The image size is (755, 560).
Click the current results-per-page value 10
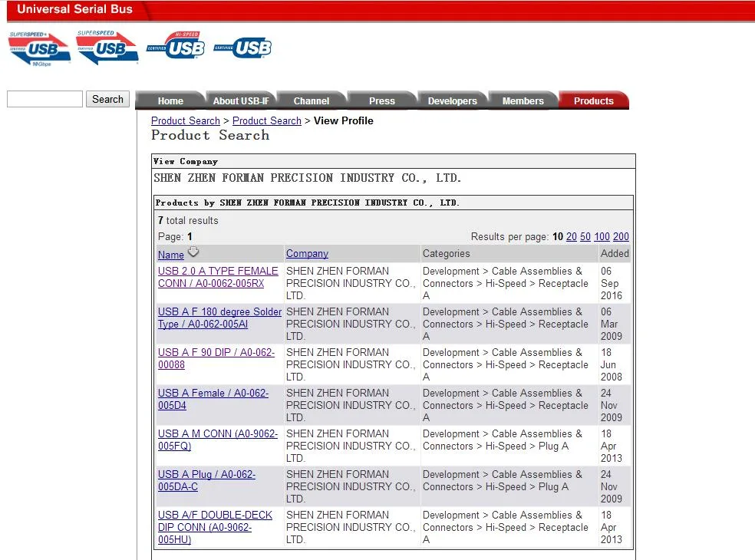[x=558, y=236]
